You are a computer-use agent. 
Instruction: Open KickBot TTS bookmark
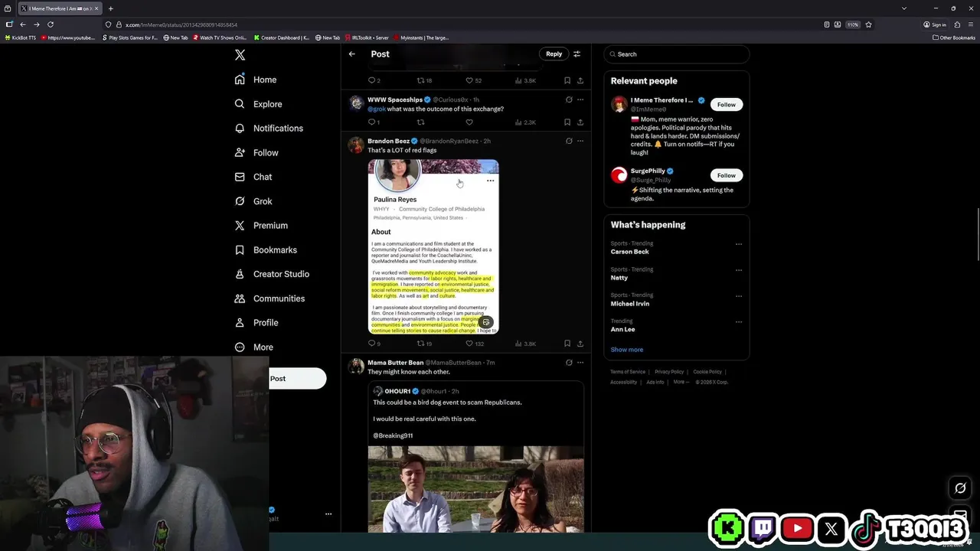[21, 37]
